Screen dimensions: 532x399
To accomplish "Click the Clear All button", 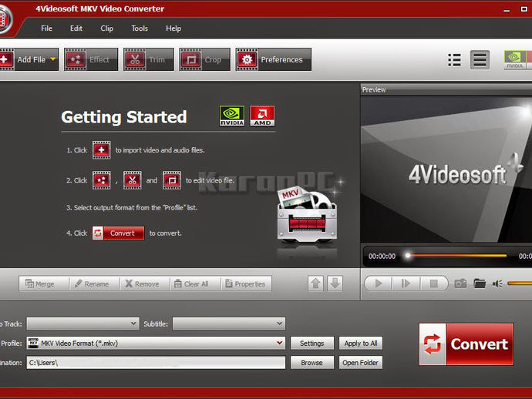I will pyautogui.click(x=195, y=283).
